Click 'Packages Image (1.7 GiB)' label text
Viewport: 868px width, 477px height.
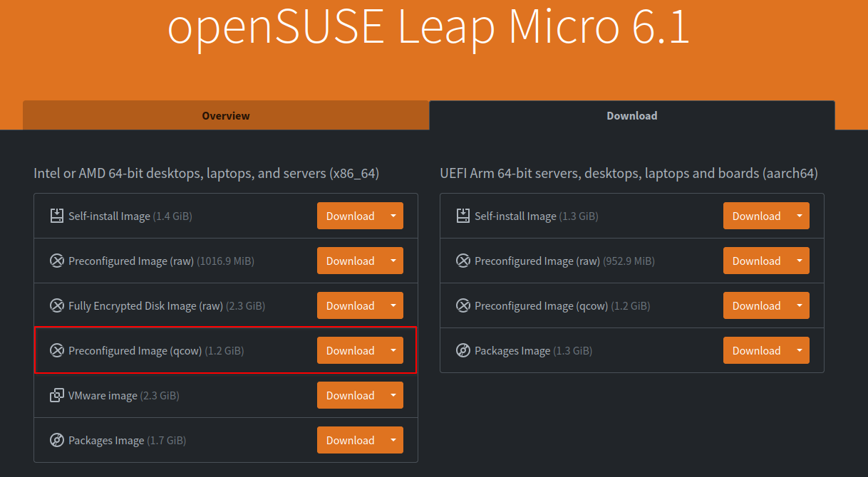pyautogui.click(x=128, y=440)
